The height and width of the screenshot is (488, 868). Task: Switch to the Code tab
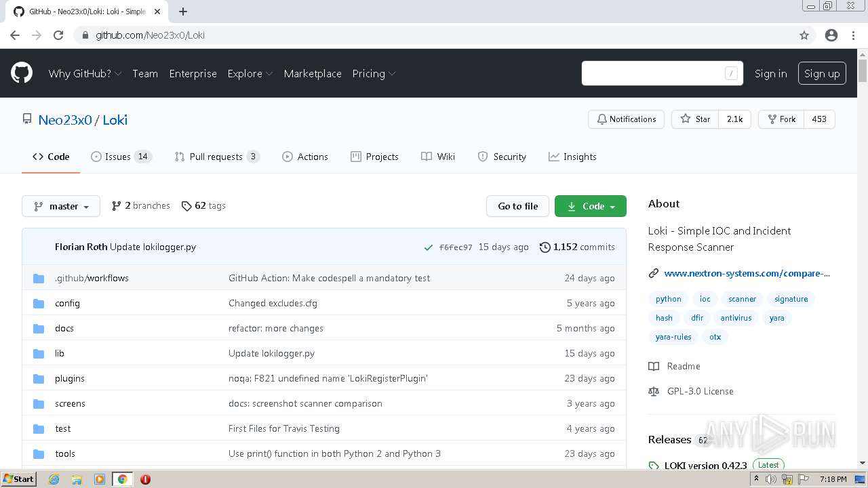[x=51, y=157]
